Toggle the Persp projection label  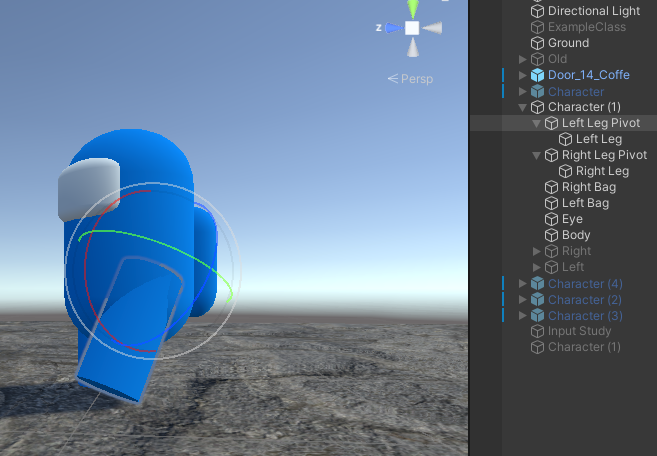coord(410,79)
